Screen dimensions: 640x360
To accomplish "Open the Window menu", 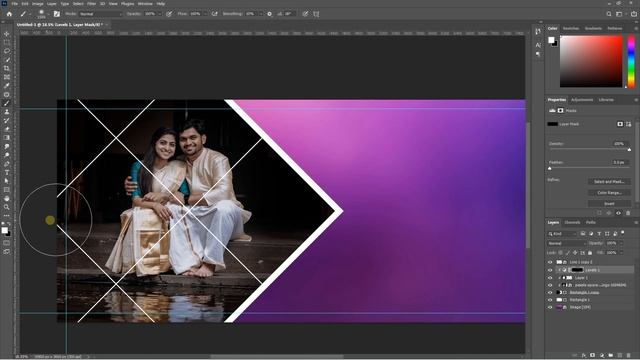I will coord(145,4).
